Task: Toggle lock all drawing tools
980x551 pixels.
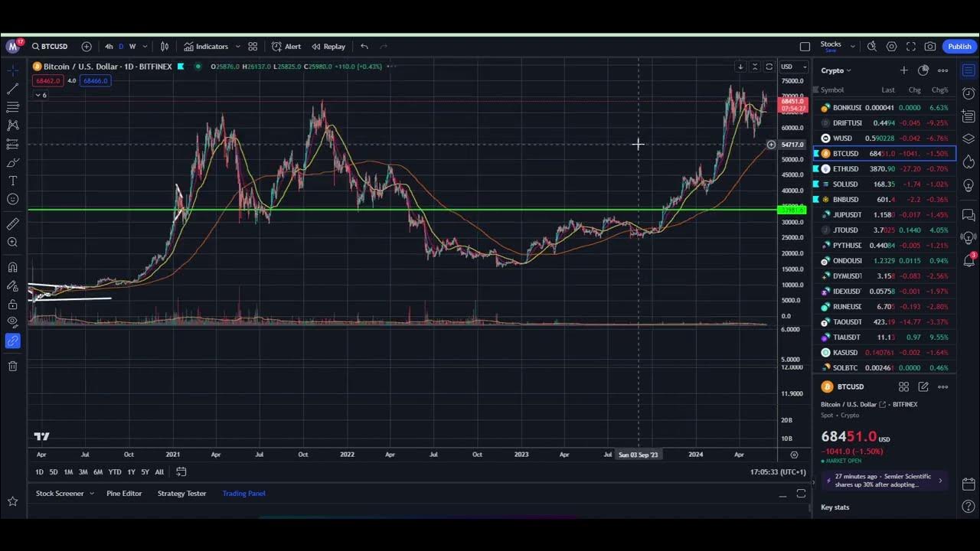Action: click(x=13, y=305)
